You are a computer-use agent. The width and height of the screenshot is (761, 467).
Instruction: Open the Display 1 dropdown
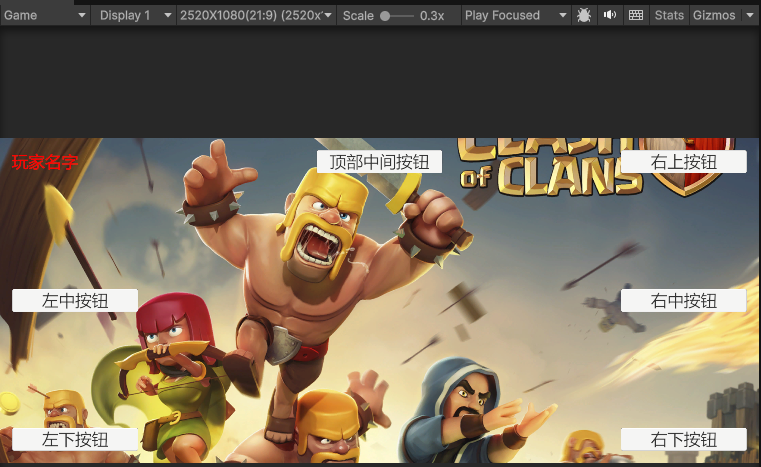pyautogui.click(x=134, y=15)
